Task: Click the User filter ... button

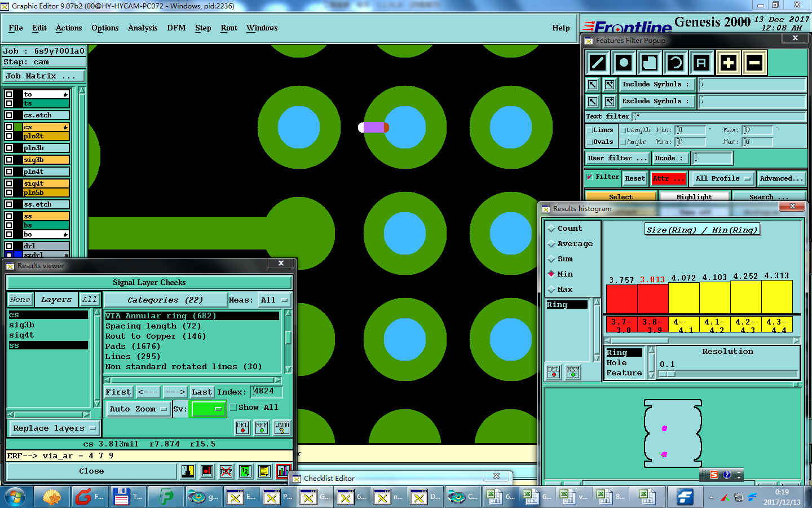Action: tap(617, 159)
